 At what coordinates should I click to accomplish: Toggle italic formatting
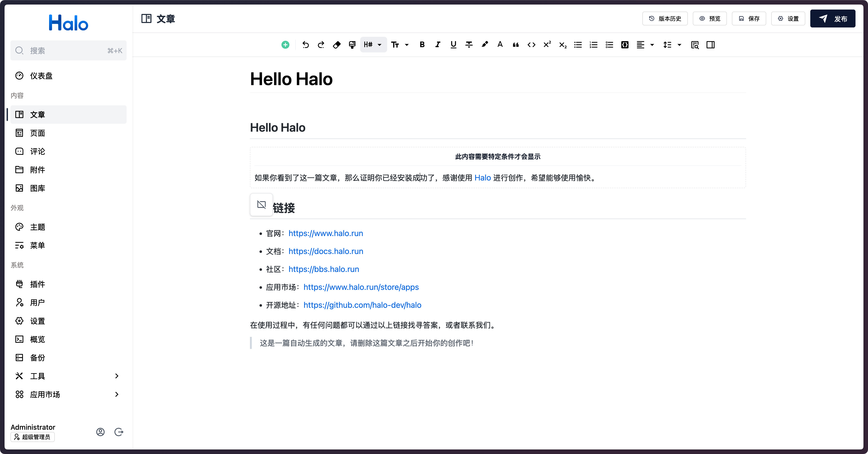438,45
